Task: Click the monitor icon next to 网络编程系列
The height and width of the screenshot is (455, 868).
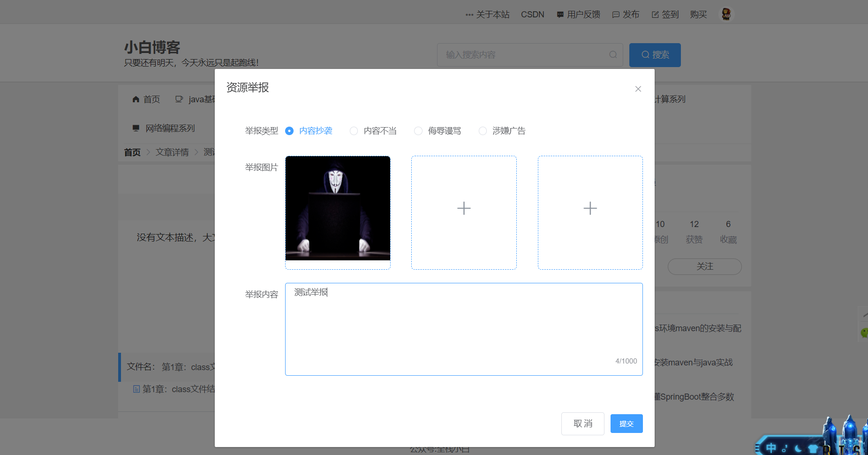Action: click(x=136, y=128)
